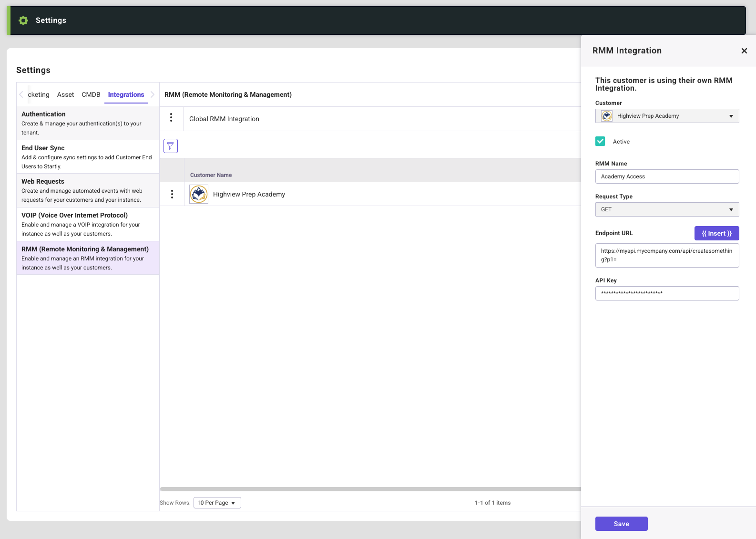Close the RMM Integration panel
Image resolution: width=756 pixels, height=539 pixels.
coord(744,51)
